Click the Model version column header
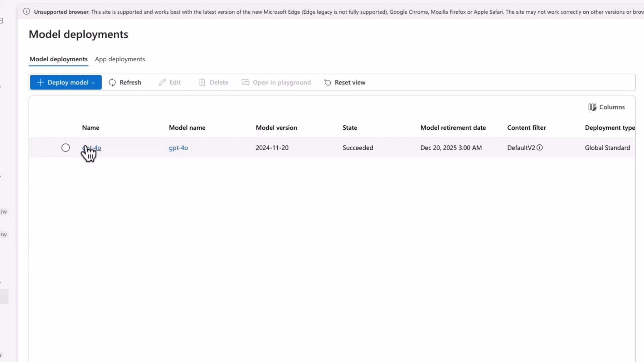This screenshot has width=644, height=362. (276, 127)
